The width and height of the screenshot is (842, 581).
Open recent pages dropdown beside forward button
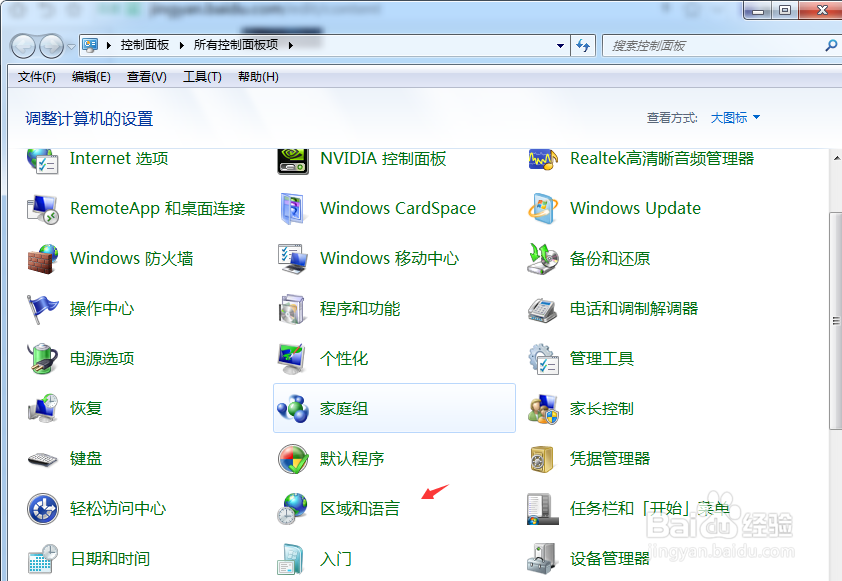click(71, 46)
